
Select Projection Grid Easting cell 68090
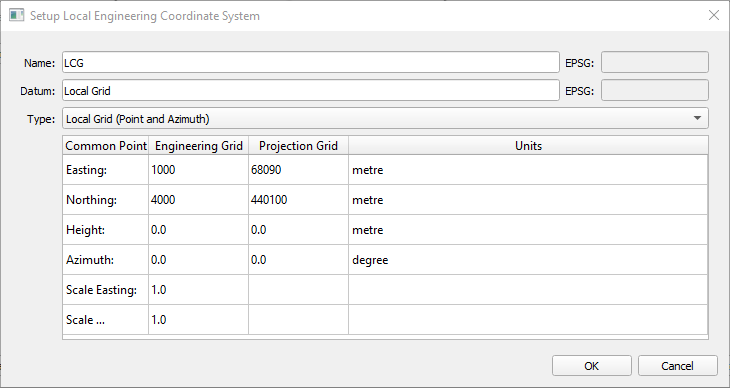[x=298, y=170]
